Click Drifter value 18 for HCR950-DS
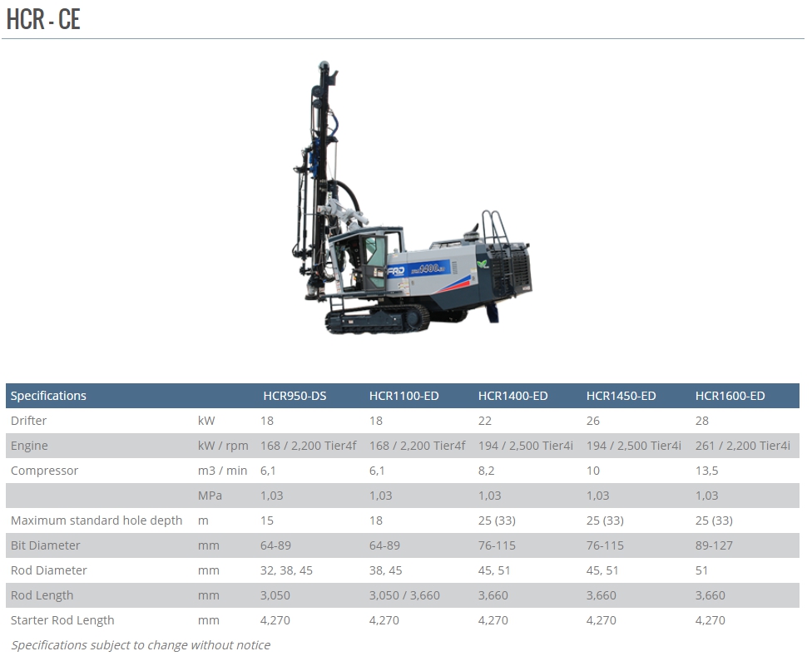The width and height of the screenshot is (812, 661). [x=267, y=421]
